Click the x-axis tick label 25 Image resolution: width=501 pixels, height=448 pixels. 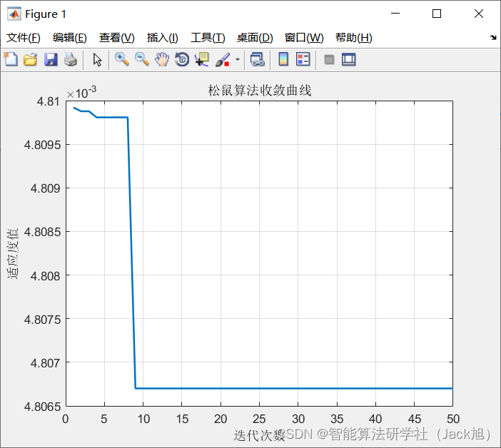pyautogui.click(x=259, y=419)
